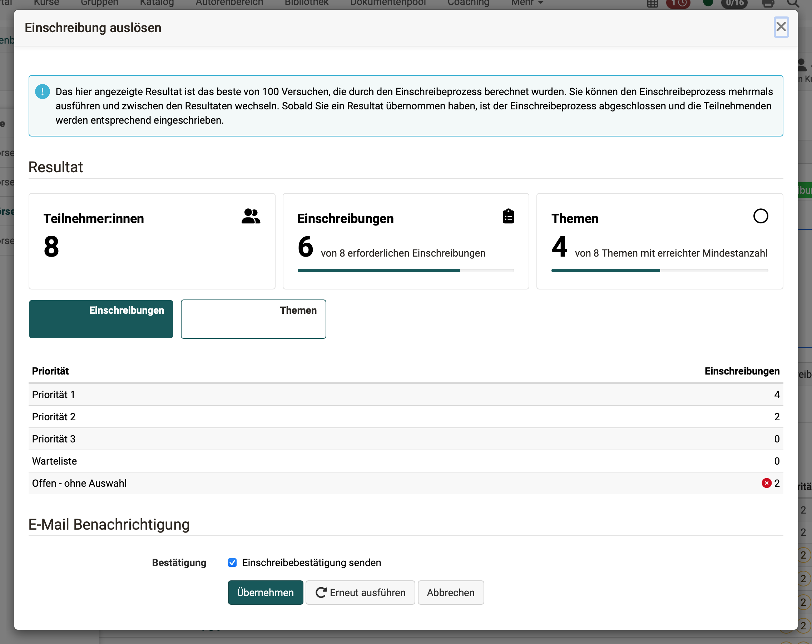Open search via magnifier icon
This screenshot has height=644, width=812.
coord(792,4)
